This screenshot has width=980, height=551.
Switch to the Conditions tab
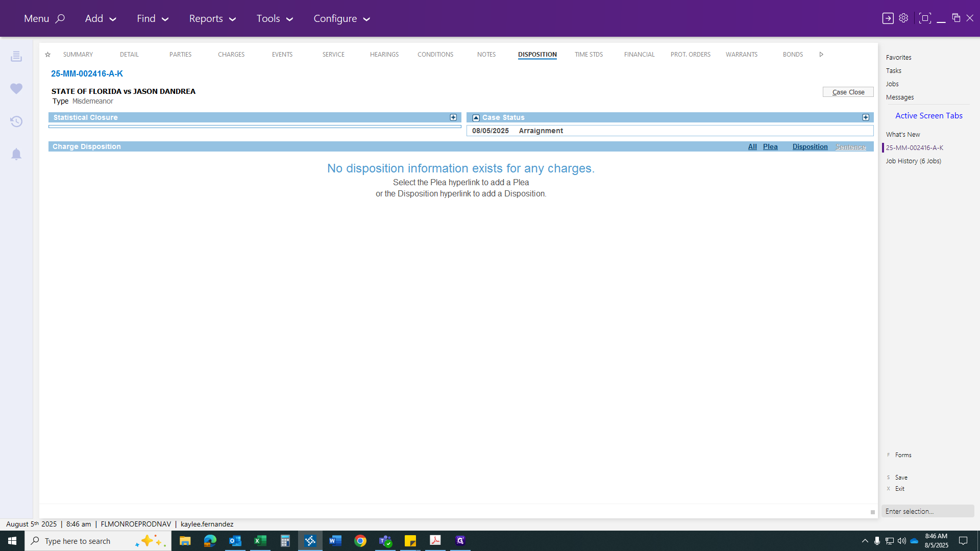pyautogui.click(x=435, y=55)
